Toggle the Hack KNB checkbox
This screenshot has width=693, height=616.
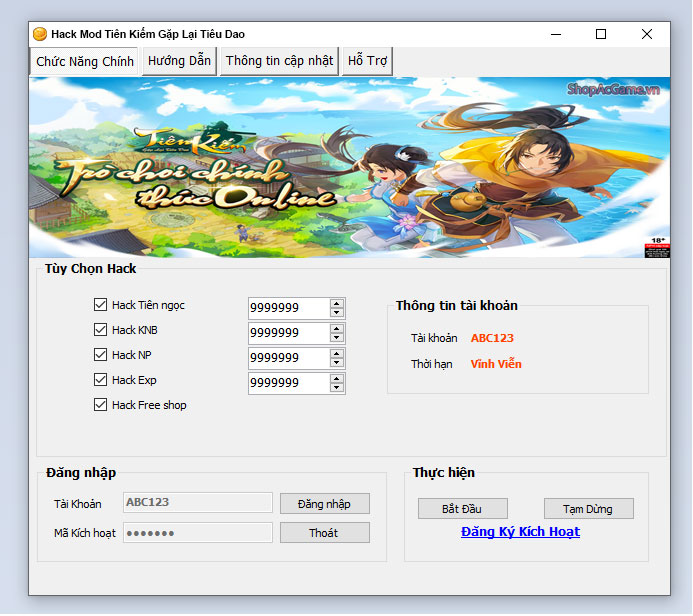point(100,330)
